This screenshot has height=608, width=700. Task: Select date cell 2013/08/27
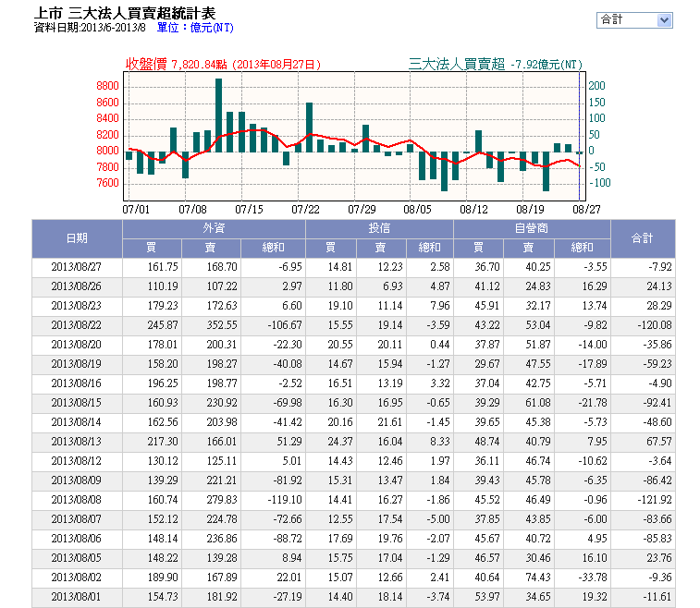tap(77, 267)
